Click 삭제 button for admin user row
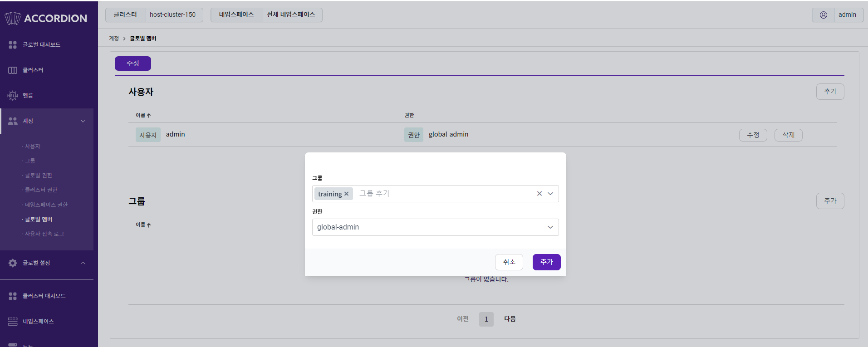The width and height of the screenshot is (868, 347). [x=789, y=135]
